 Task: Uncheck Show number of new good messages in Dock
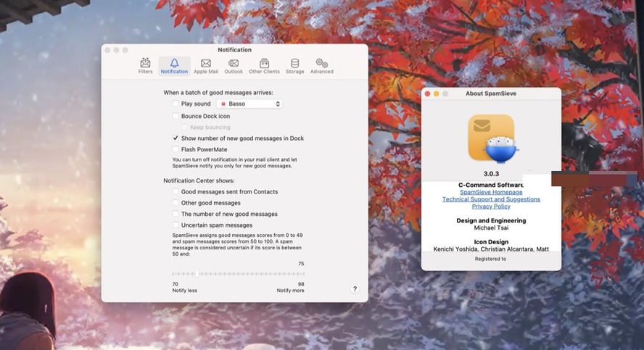[176, 138]
